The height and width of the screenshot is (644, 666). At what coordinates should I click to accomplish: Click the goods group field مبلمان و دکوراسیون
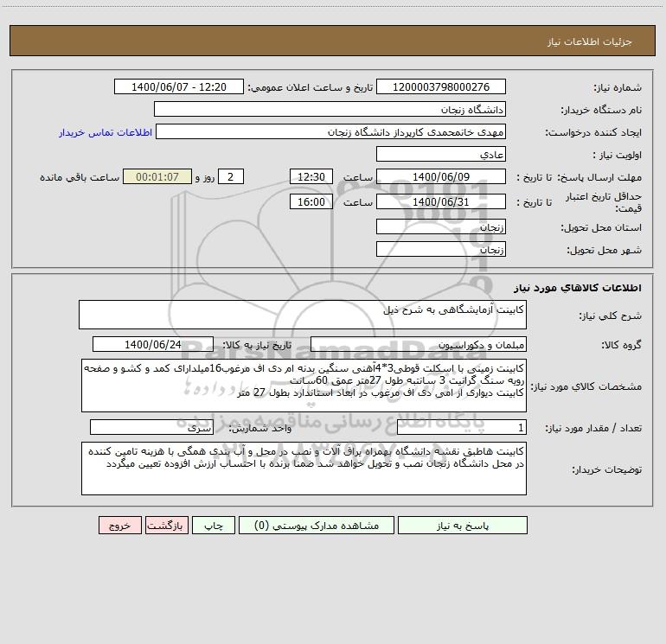(419, 344)
